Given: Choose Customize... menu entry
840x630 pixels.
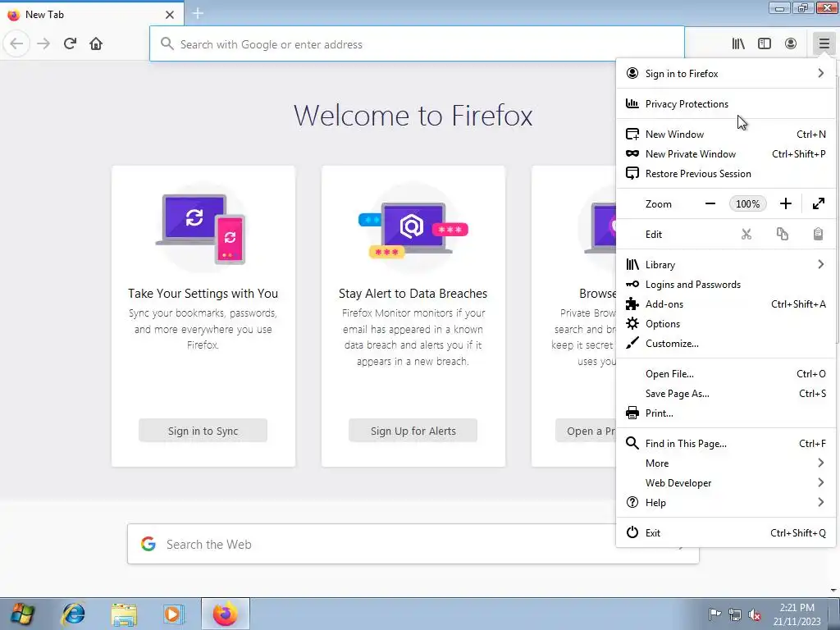Looking at the screenshot, I should point(726,344).
